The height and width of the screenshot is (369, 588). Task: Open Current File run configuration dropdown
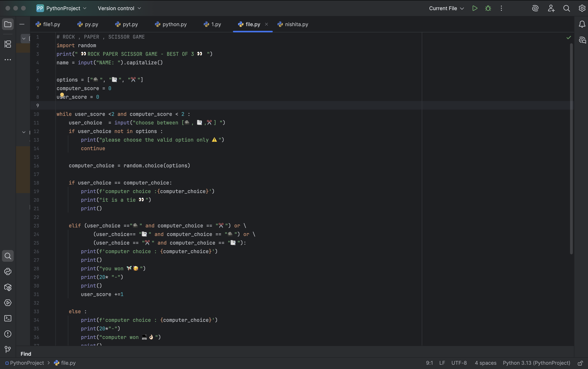point(446,8)
